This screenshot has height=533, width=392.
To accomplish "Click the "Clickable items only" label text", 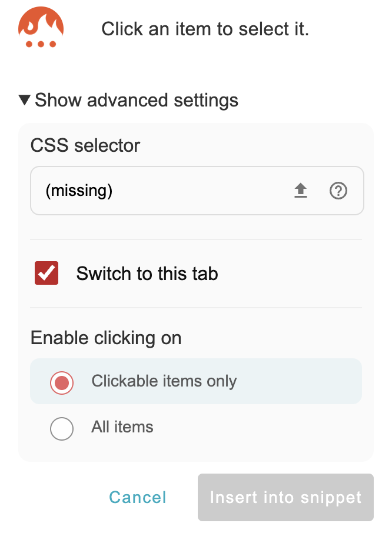I will coord(164,381).
